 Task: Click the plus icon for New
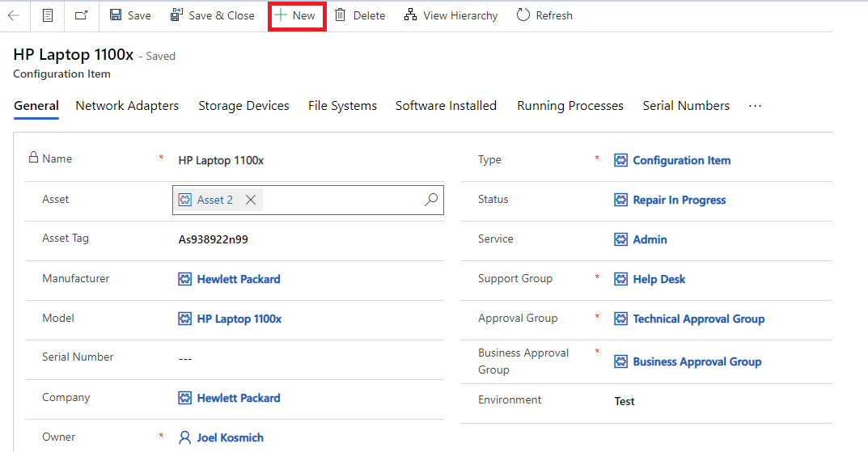click(281, 15)
